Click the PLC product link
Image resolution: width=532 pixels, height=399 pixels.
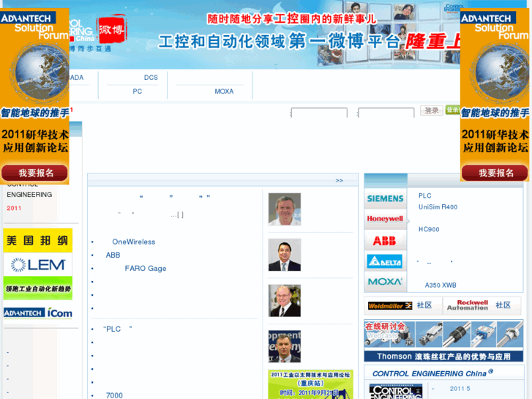coord(424,195)
